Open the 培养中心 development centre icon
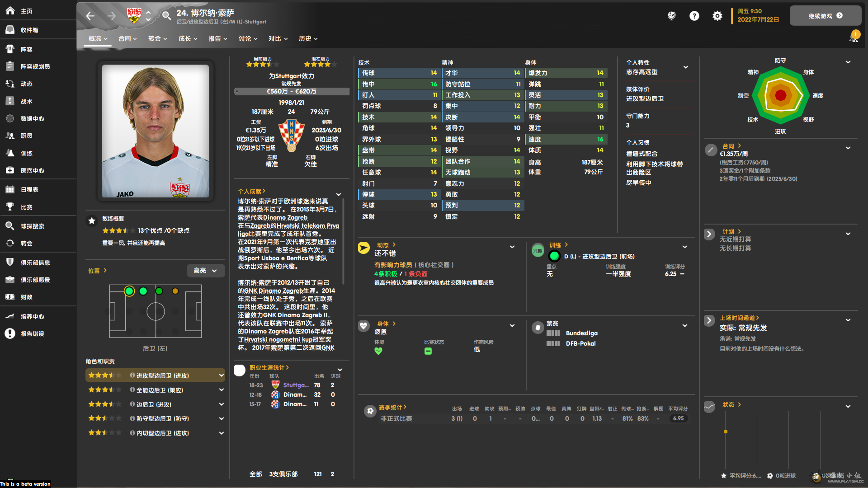 (10, 316)
